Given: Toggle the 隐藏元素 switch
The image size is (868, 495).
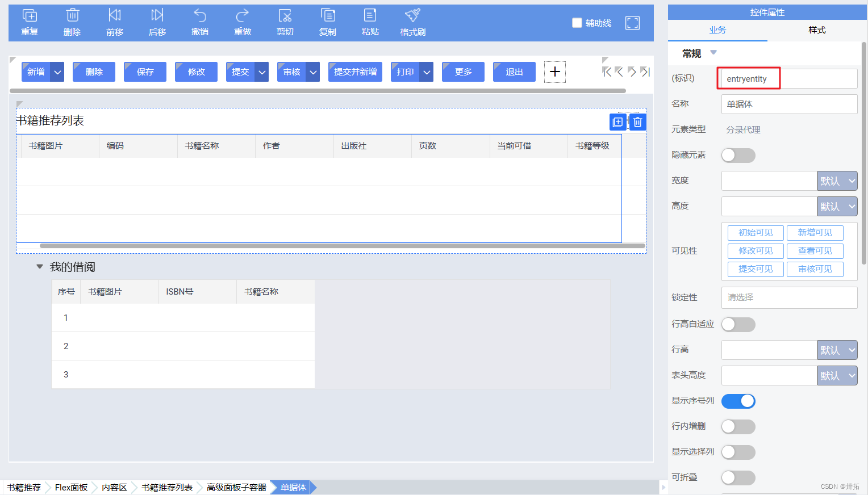Looking at the screenshot, I should point(738,156).
